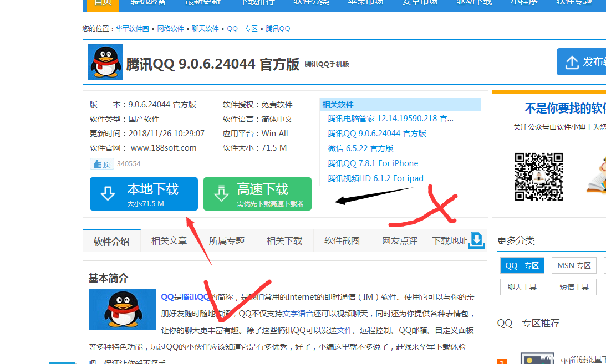Click the page title 腾讯QQ 9.0.6.24044 官方版
The height and width of the screenshot is (364, 606).
coord(212,64)
